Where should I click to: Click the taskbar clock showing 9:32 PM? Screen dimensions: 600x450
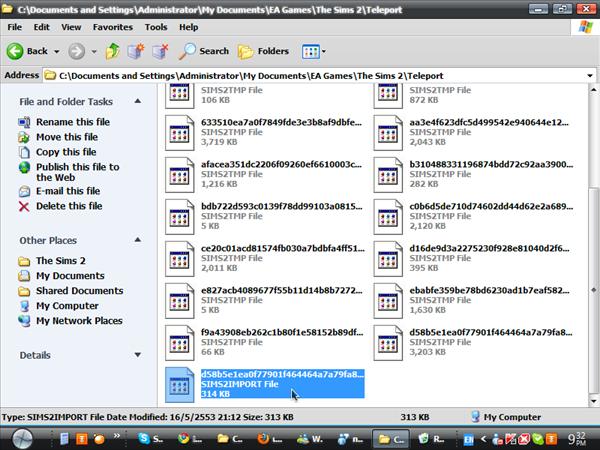577,439
